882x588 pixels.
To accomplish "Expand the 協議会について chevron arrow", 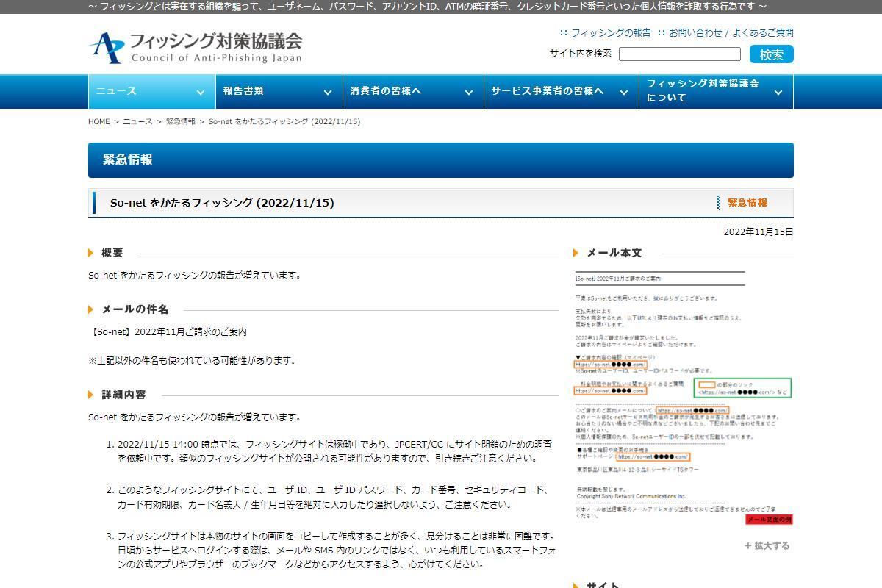I will click(x=778, y=93).
